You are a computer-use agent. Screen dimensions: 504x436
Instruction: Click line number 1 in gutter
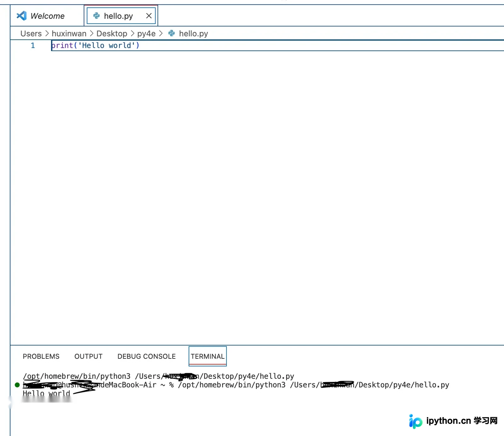(33, 45)
